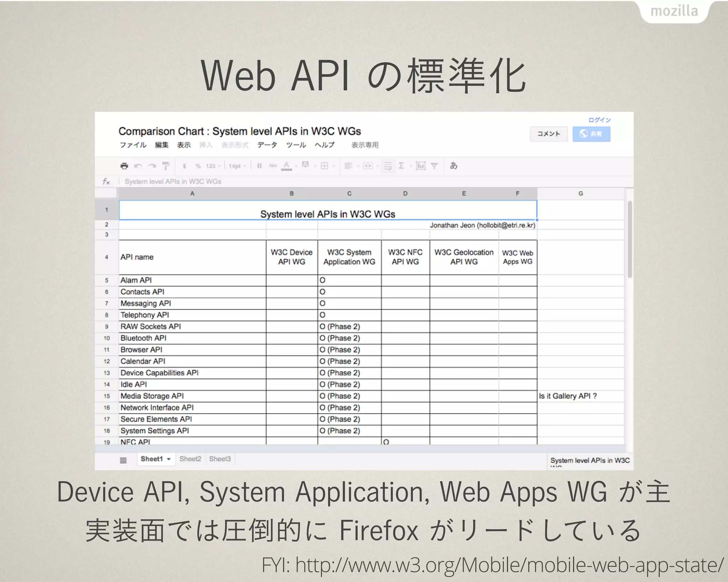The height and width of the screenshot is (582, 728).
Task: Select row 15 header
Action: coord(107,396)
